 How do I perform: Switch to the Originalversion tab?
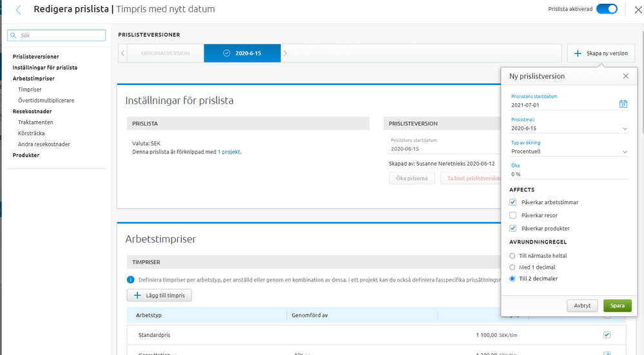(x=165, y=53)
